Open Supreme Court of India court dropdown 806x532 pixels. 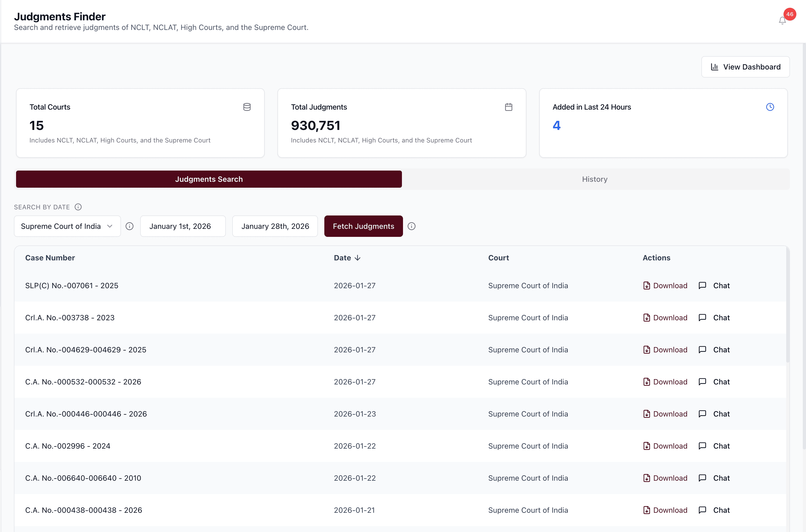coord(67,226)
